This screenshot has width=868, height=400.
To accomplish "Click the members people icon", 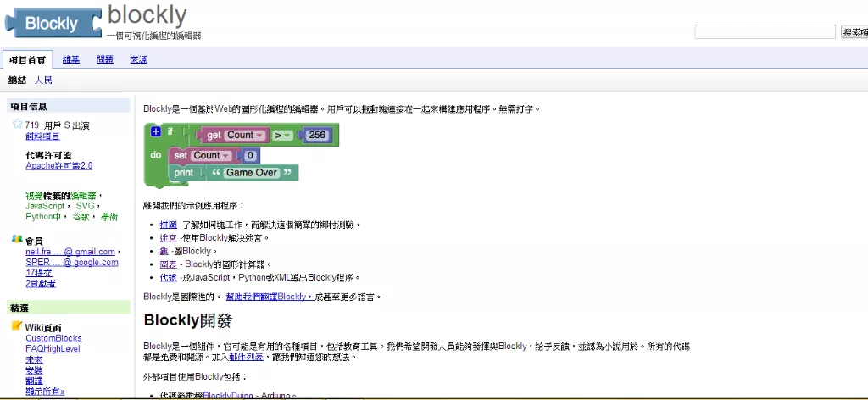I will pos(17,239).
